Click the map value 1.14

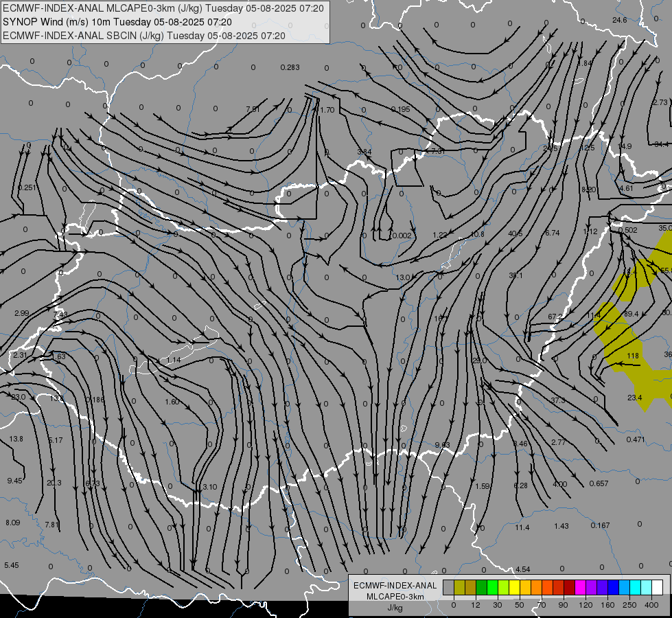tap(174, 360)
